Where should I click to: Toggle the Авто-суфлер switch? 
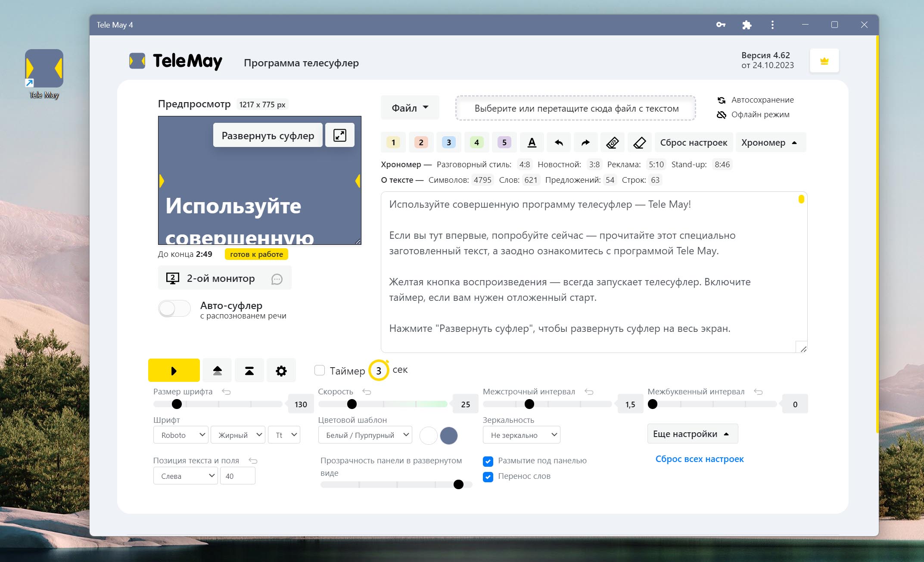pos(174,309)
